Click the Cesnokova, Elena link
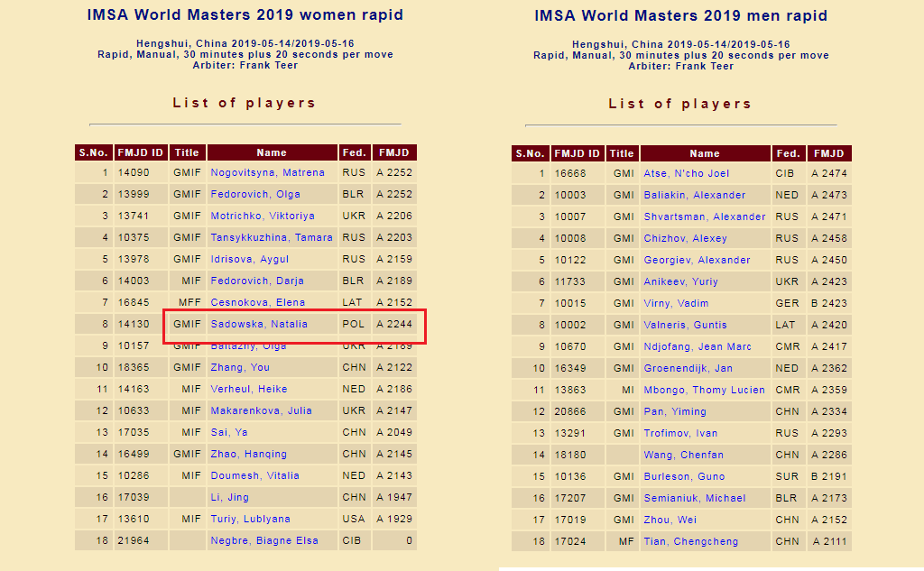This screenshot has height=571, width=924. [x=258, y=302]
